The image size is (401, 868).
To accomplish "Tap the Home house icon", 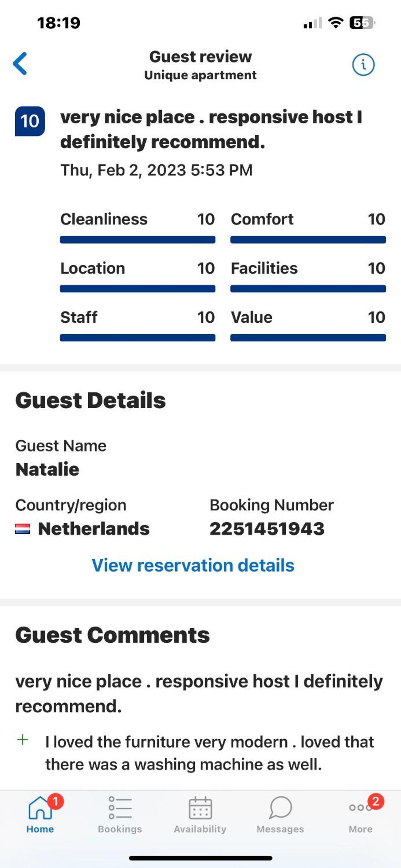I will pyautogui.click(x=40, y=808).
